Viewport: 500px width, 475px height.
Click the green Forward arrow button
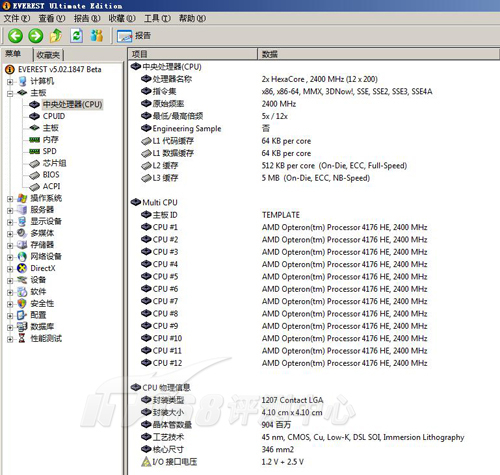click(x=36, y=36)
